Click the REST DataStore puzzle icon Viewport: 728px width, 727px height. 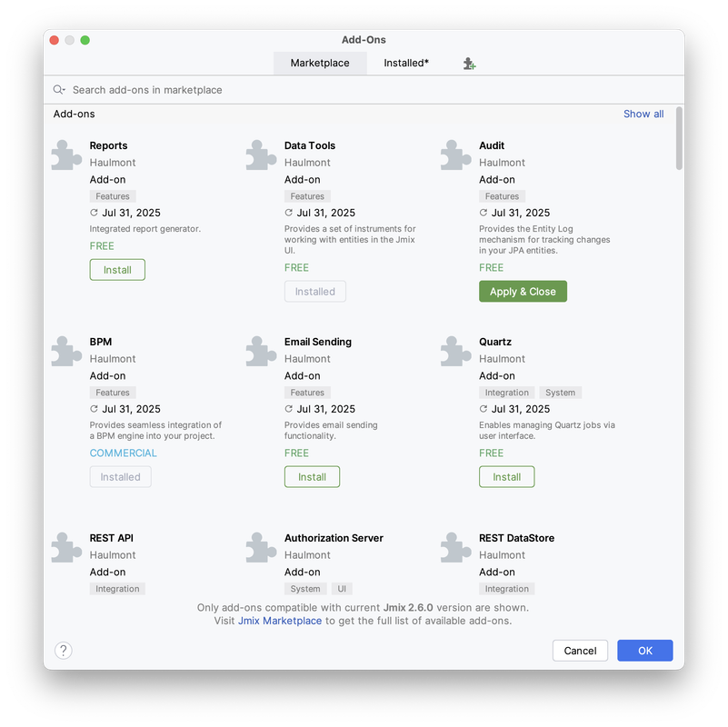coord(456,548)
